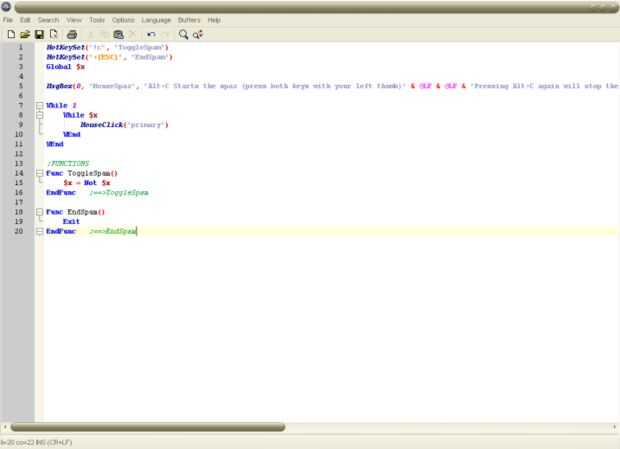Open a file with the folder icon
Viewport: 620px width, 449px height.
coord(25,34)
